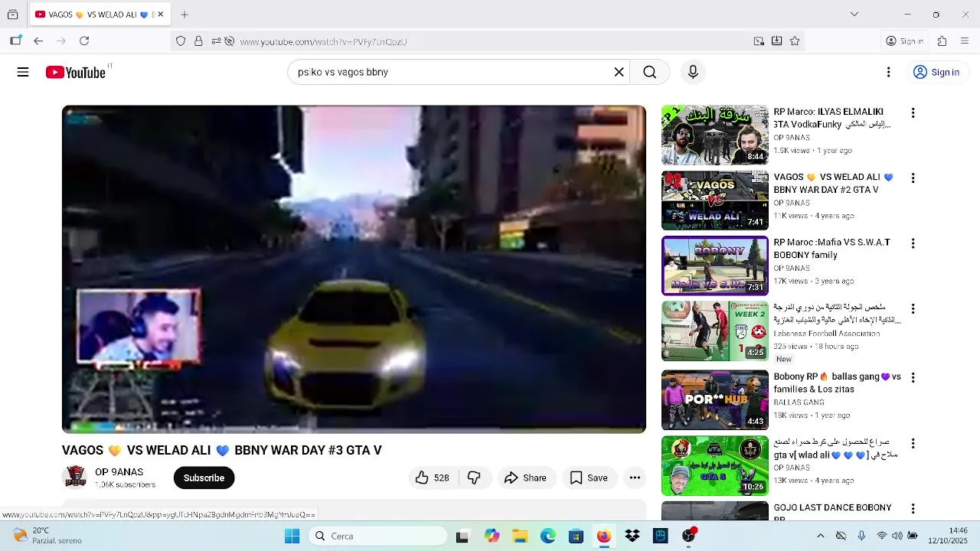Show hidden system tray icons
980x551 pixels.
pos(820,536)
